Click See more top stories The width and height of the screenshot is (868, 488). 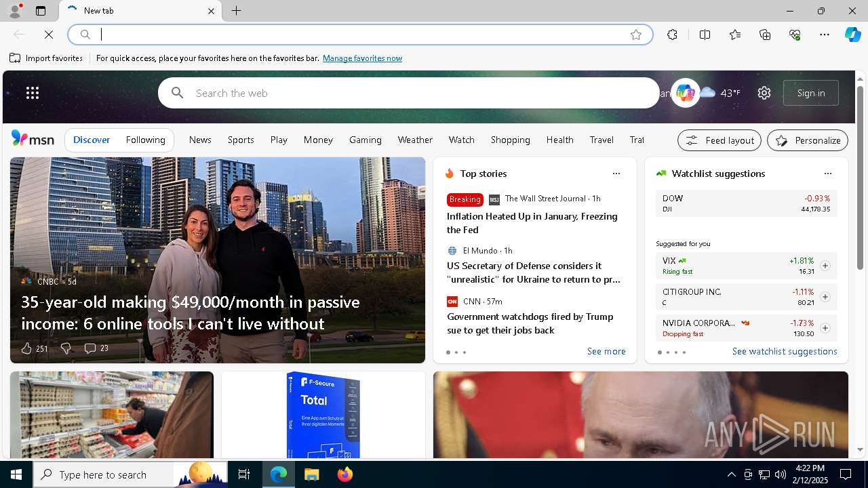pos(606,351)
